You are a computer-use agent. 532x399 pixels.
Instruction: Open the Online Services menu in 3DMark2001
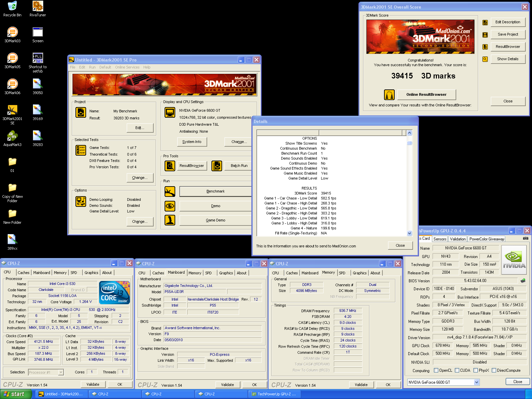point(127,67)
